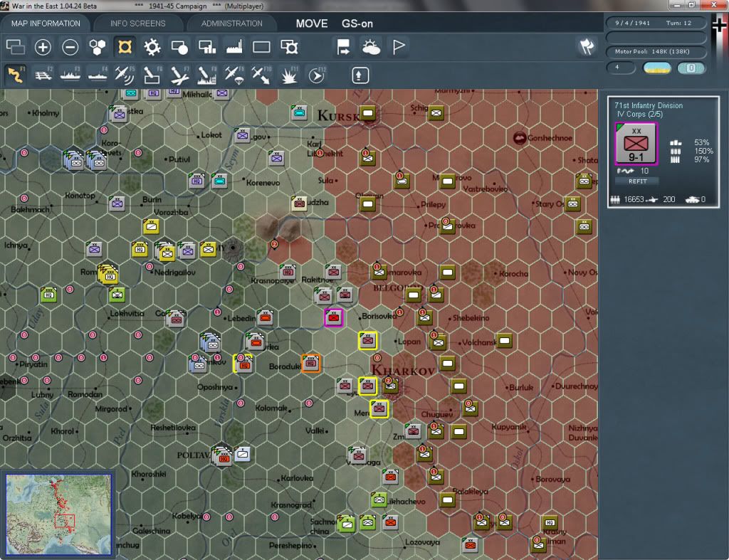The image size is (729, 560).
Task: Select the F10 air transfer mode icon
Action: click(x=261, y=75)
